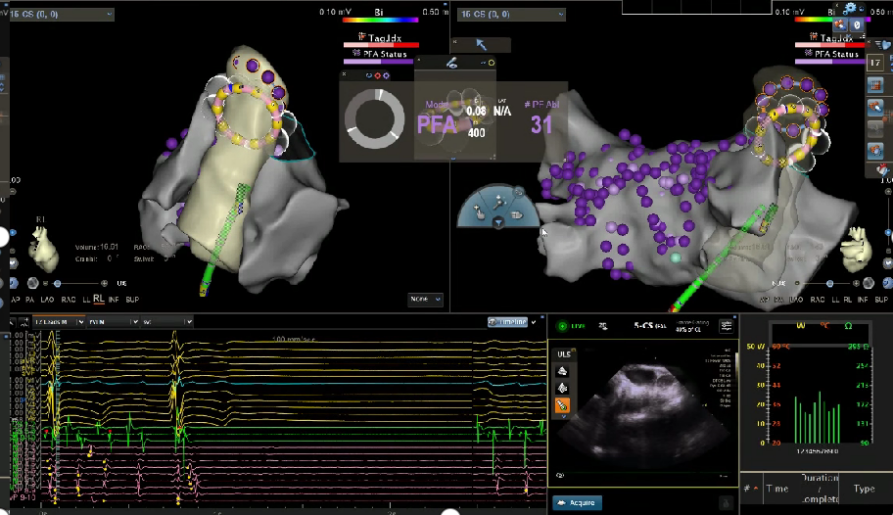893x515 pixels.
Task: Select AP view in left map panel
Action: click(15, 299)
